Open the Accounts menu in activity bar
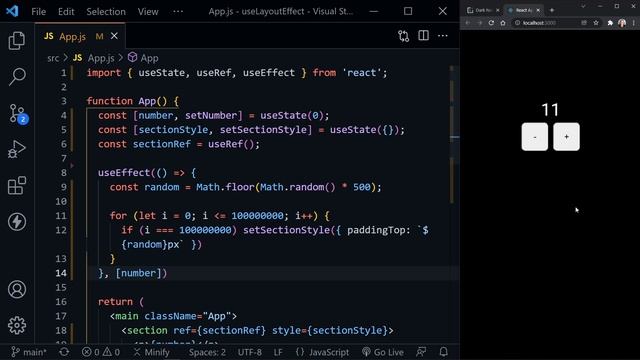The height and width of the screenshot is (360, 640). coord(17,289)
